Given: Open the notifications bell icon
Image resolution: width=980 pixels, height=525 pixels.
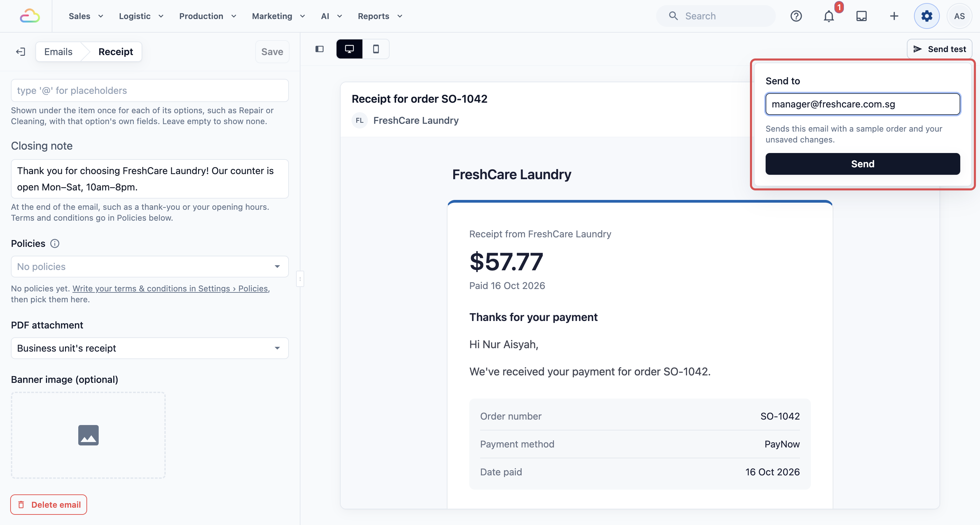Looking at the screenshot, I should [x=829, y=16].
